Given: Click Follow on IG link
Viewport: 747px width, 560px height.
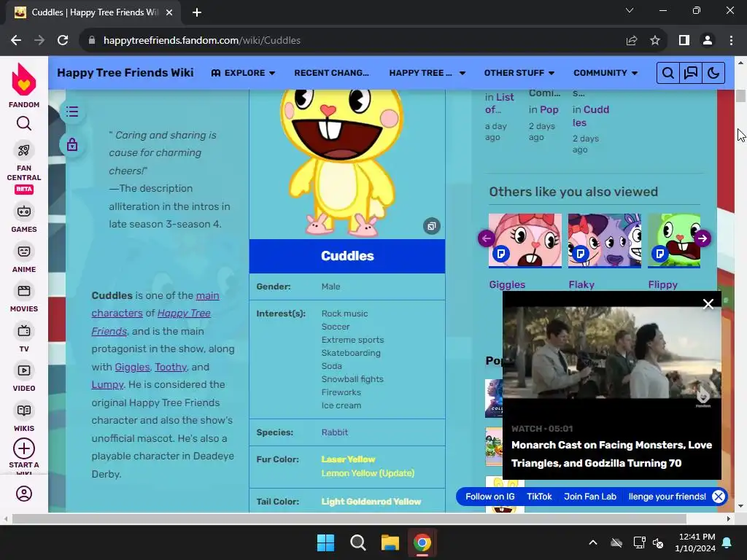Looking at the screenshot, I should [489, 497].
